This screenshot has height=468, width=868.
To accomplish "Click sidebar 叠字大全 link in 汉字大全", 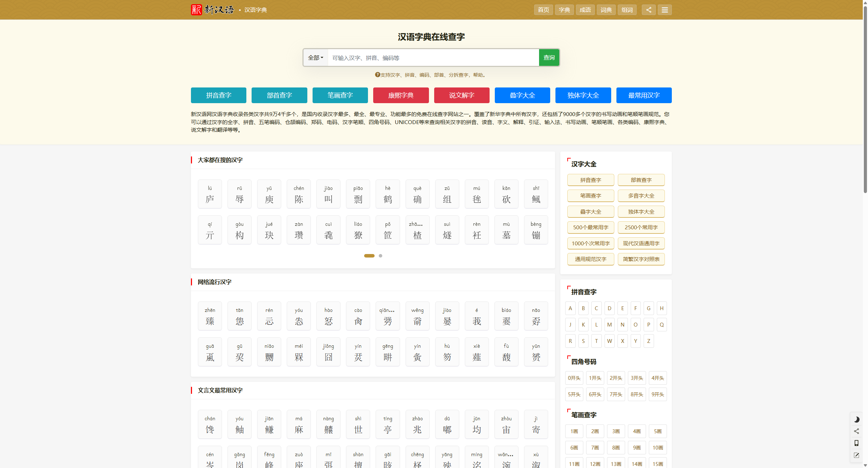I will coord(591,212).
